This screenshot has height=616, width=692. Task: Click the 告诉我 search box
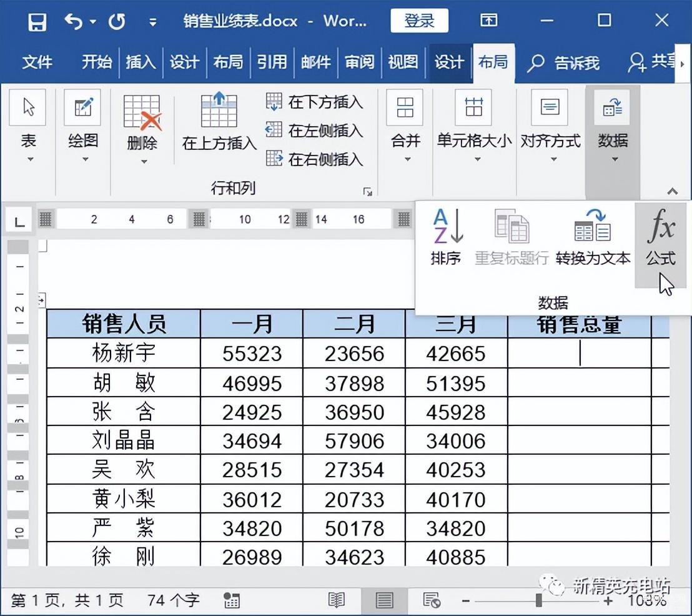click(x=563, y=63)
